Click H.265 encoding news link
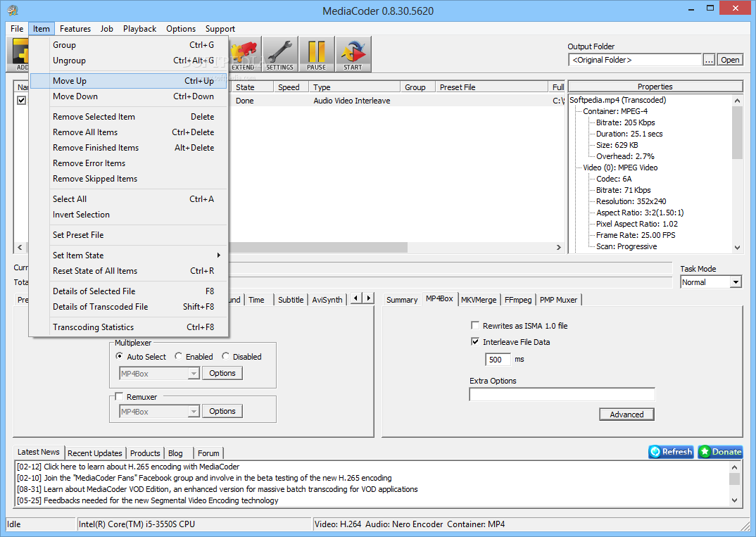Screen dimensions: 756x537 click(128, 466)
